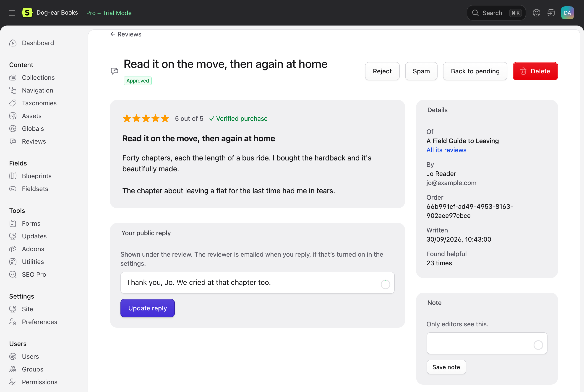
Task: Open Users in the sidebar
Action: click(30, 357)
